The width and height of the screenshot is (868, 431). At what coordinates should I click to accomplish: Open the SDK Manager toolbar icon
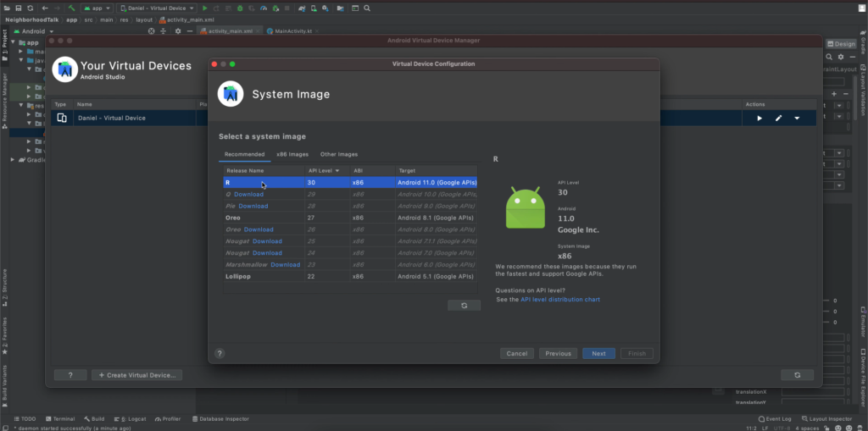point(325,8)
